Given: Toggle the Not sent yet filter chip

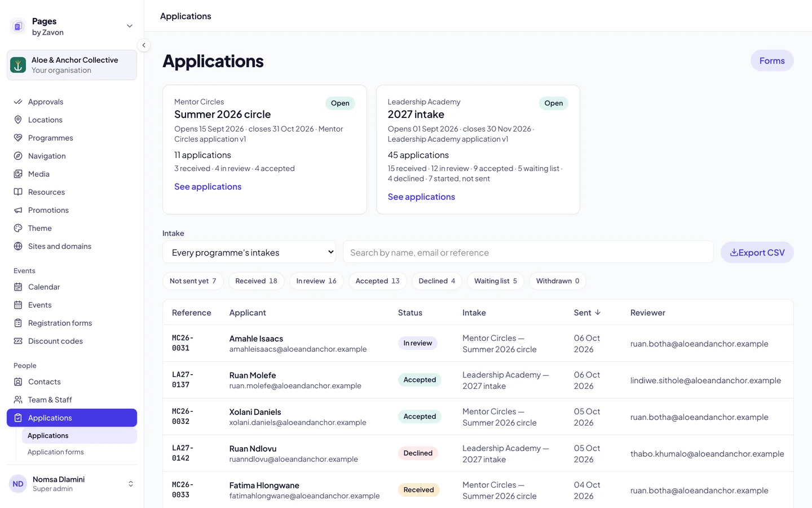Looking at the screenshot, I should click(x=193, y=281).
